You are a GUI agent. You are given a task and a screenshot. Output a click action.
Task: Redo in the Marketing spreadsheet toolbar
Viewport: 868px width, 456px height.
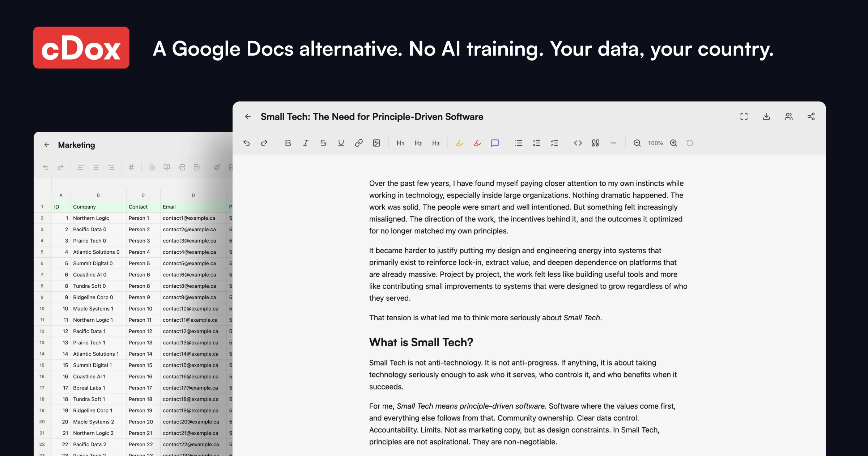point(61,167)
